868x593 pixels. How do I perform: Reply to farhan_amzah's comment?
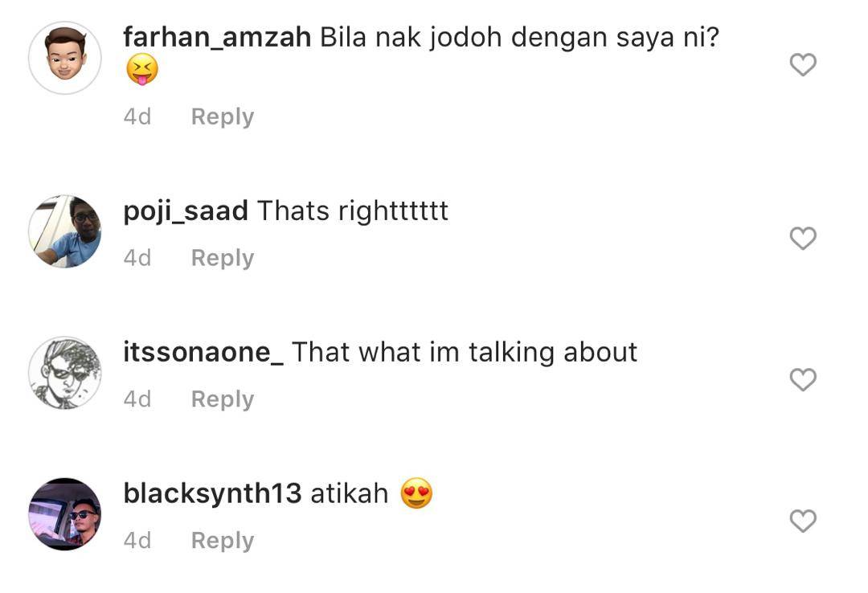pos(223,117)
